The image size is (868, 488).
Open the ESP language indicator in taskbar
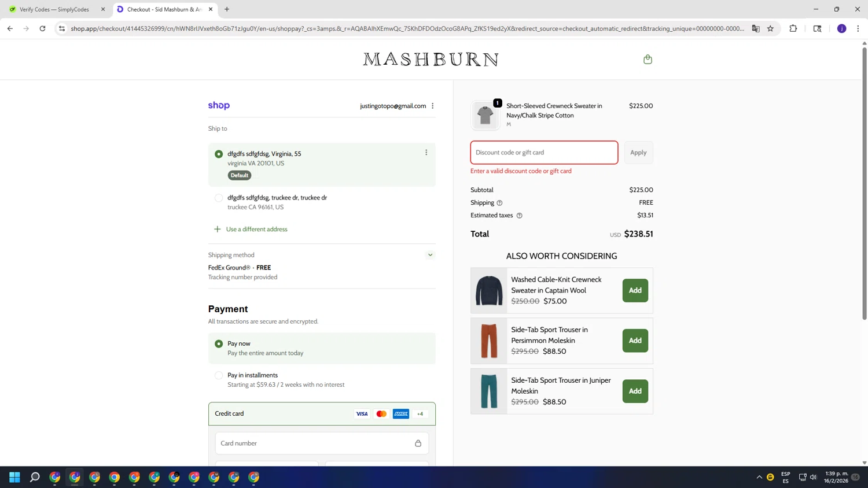click(x=785, y=477)
